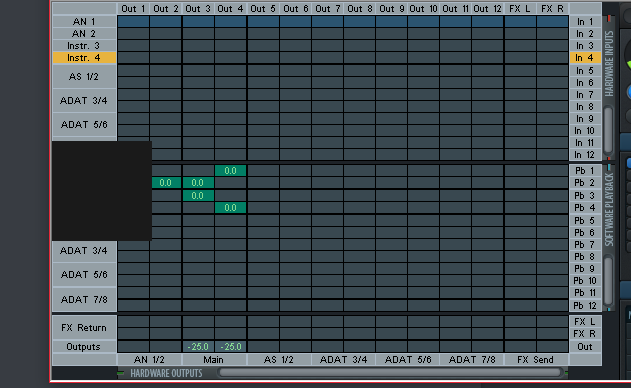Image resolution: width=631 pixels, height=388 pixels.
Task: Select the Out 12 column header
Action: (x=487, y=9)
